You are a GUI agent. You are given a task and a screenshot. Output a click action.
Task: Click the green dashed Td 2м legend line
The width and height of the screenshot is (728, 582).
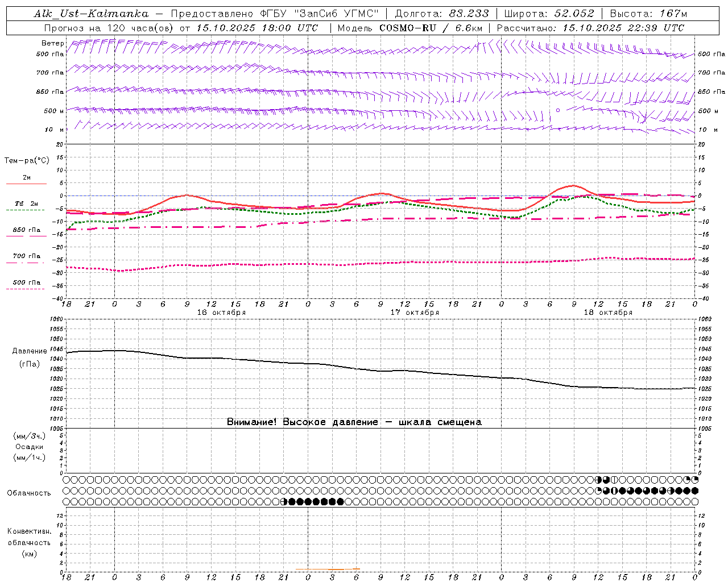pyautogui.click(x=25, y=210)
